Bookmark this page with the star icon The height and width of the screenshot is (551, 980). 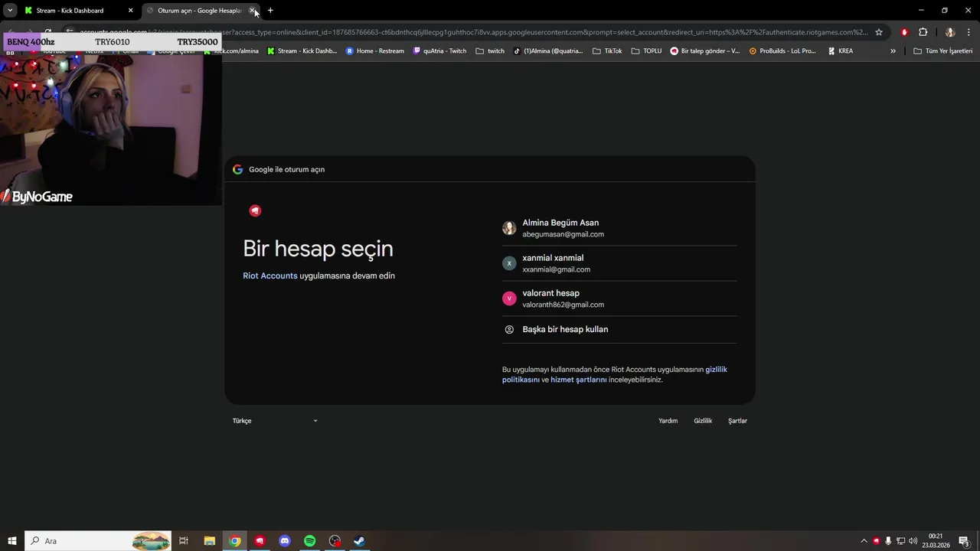(879, 32)
